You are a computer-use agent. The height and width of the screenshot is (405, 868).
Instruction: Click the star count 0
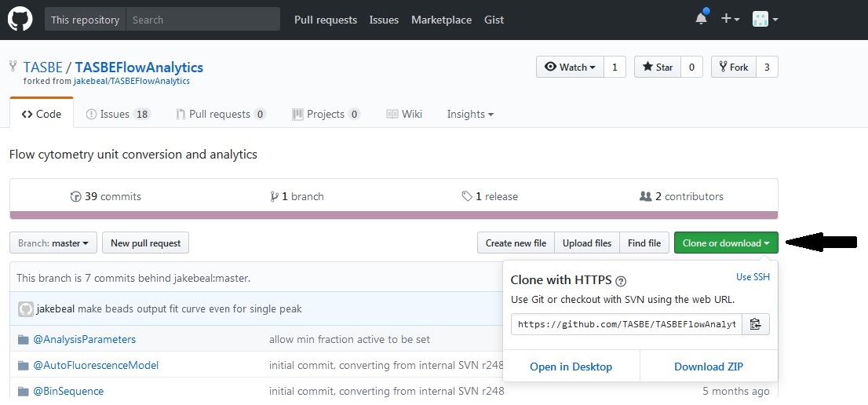tap(691, 67)
